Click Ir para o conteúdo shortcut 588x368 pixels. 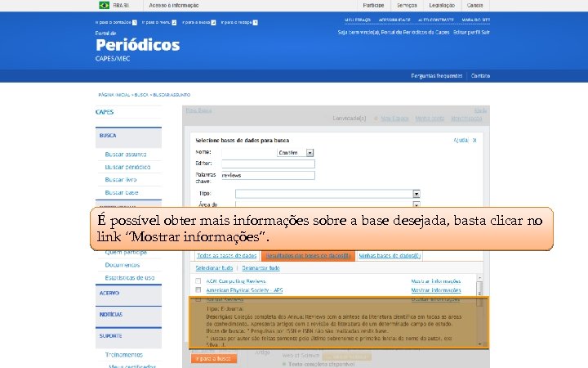[116, 23]
